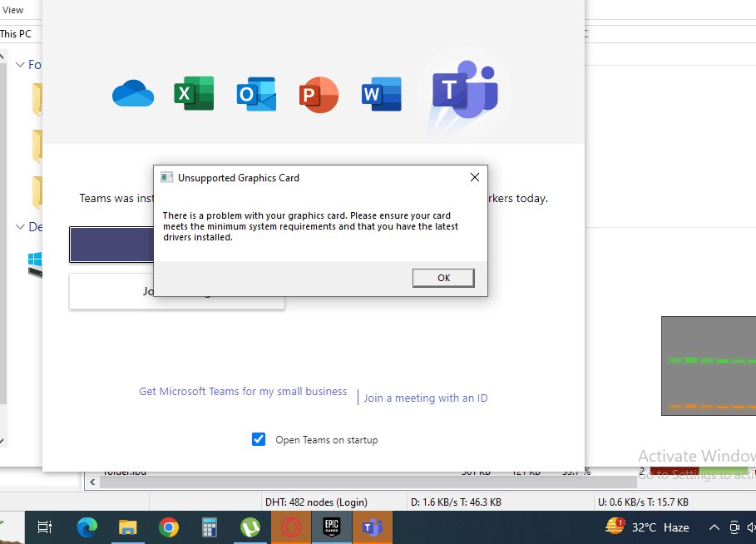Click the large Teams logo in the installer

pyautogui.click(x=465, y=91)
